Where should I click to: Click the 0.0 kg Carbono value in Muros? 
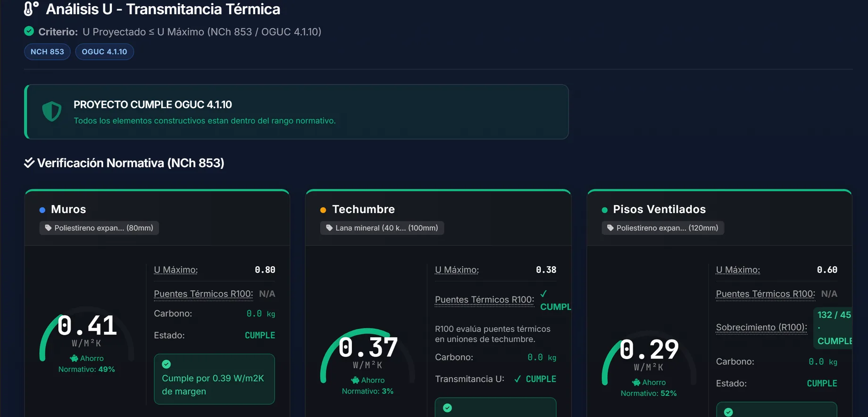(x=261, y=314)
